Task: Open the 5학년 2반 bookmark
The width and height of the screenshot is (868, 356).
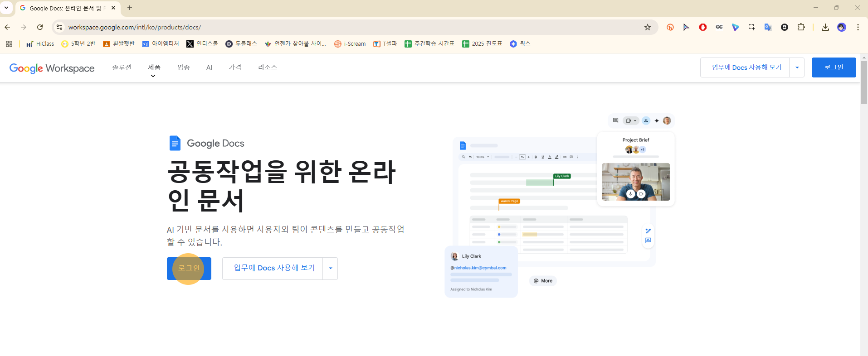Action: pos(78,44)
